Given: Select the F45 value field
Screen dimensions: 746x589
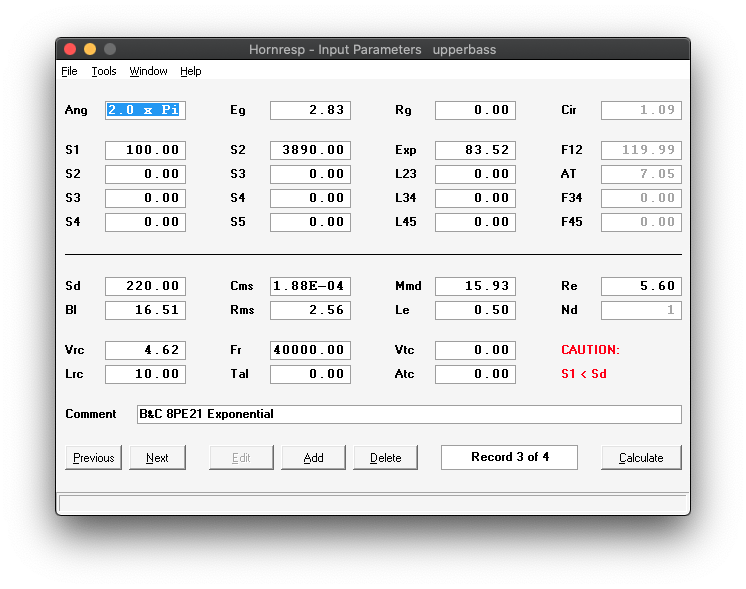Looking at the screenshot, I should 641,222.
